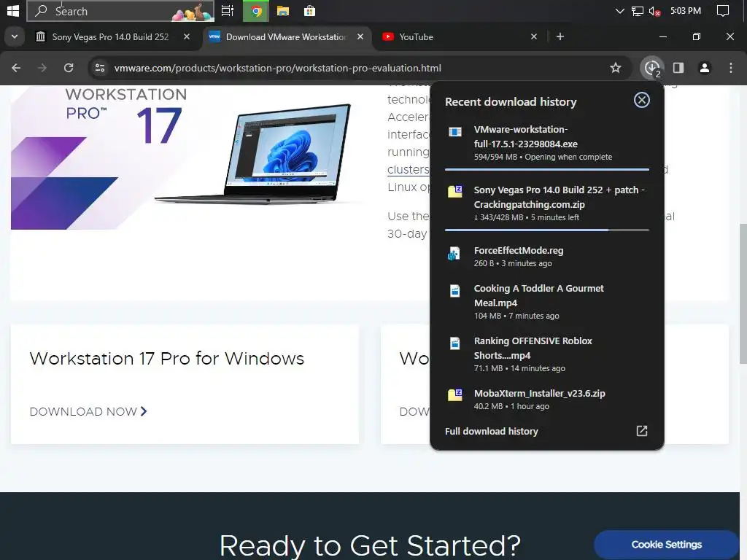Click the Chrome taskbar icon
Viewport: 747px width, 560px height.
(x=256, y=11)
